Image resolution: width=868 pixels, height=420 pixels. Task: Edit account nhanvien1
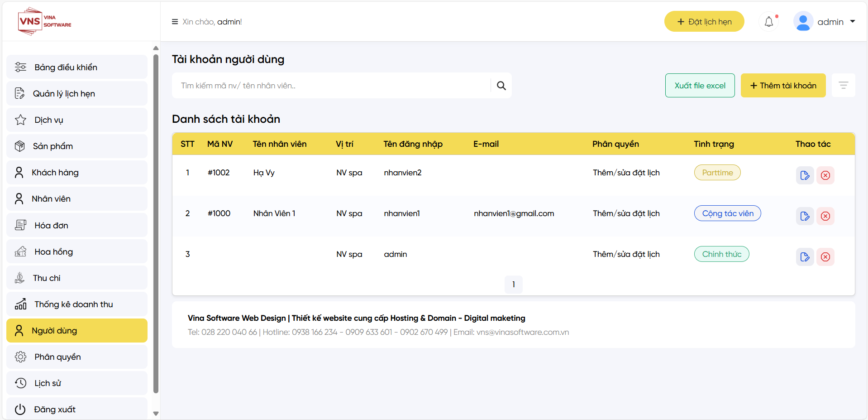coord(805,216)
